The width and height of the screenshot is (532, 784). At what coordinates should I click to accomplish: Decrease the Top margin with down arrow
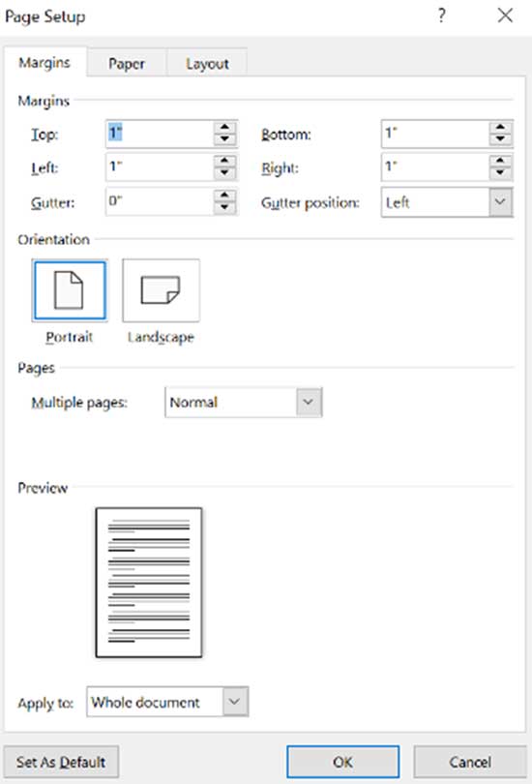point(224,139)
